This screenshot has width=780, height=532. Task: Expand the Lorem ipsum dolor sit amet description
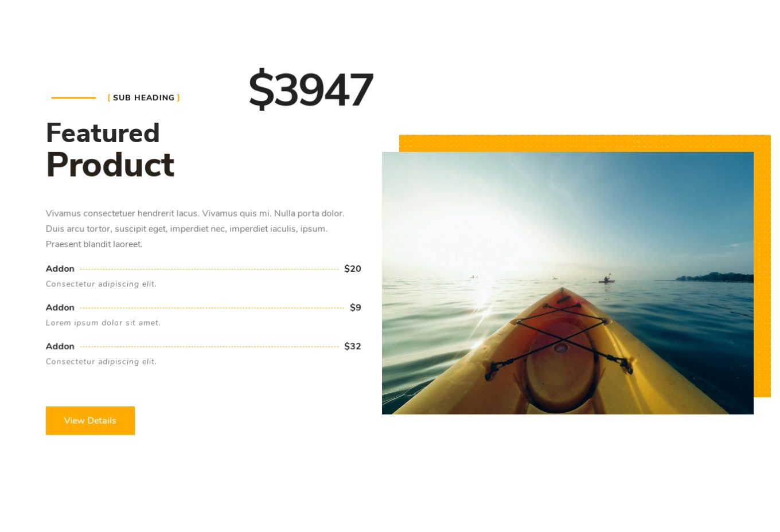tap(103, 323)
